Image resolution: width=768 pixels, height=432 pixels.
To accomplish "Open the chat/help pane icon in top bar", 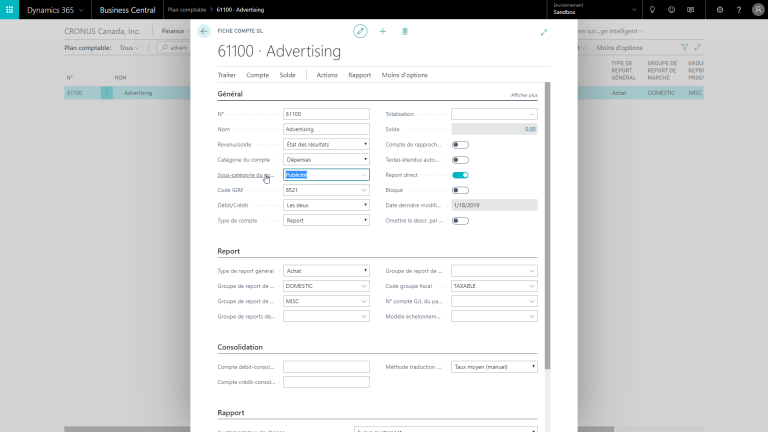I will point(690,10).
